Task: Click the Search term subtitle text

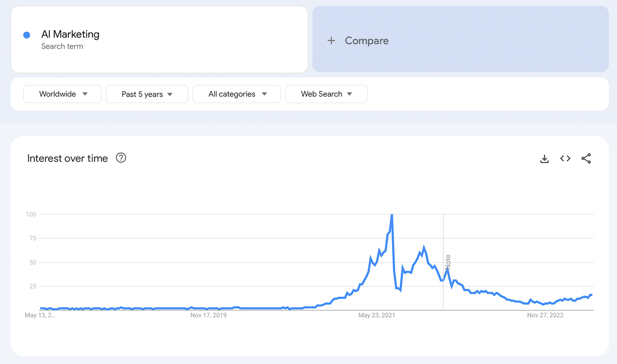Action: tap(62, 46)
